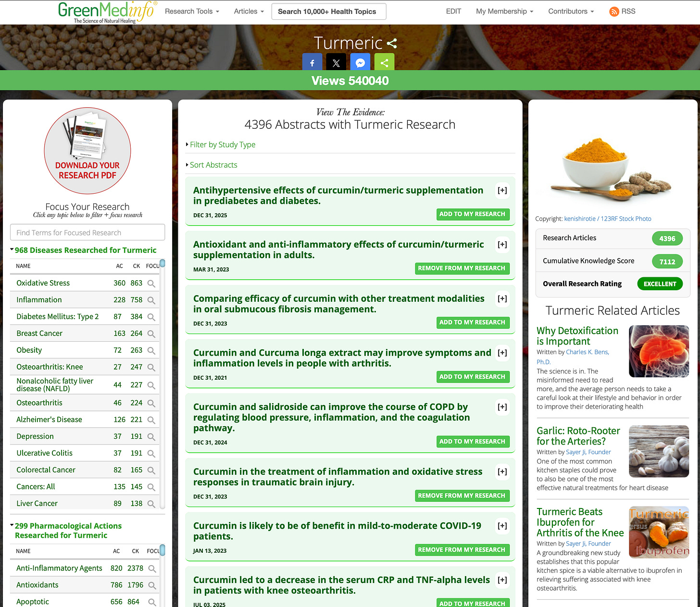Open kenishirotie / 123RF Stock Photo link
Viewport: 700px width, 607px height.
tap(608, 219)
